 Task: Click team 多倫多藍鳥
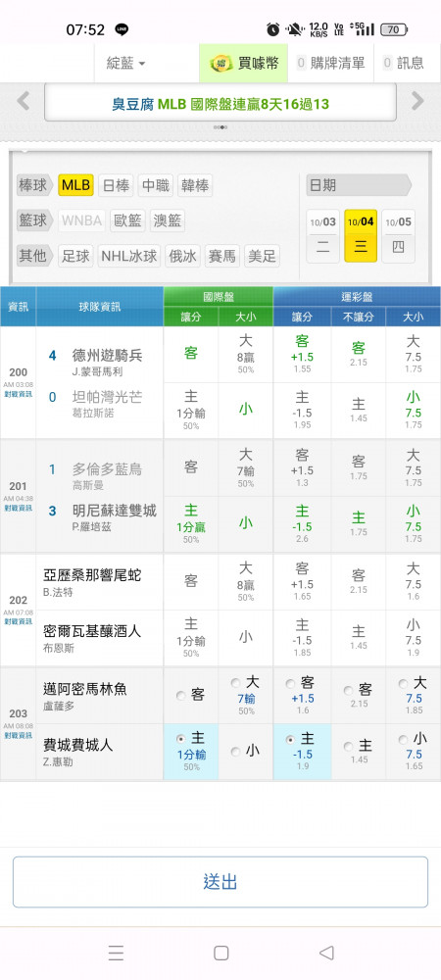pyautogui.click(x=108, y=468)
